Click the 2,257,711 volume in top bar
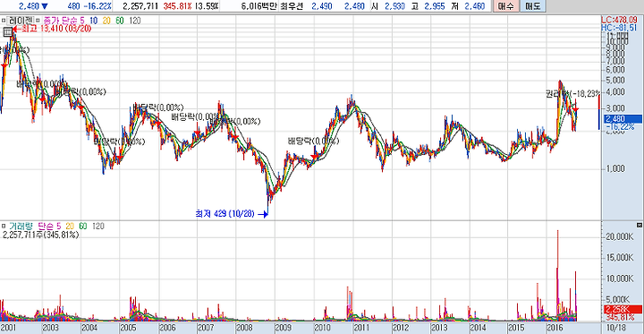Image resolution: width=644 pixels, height=334 pixels. pyautogui.click(x=141, y=6)
